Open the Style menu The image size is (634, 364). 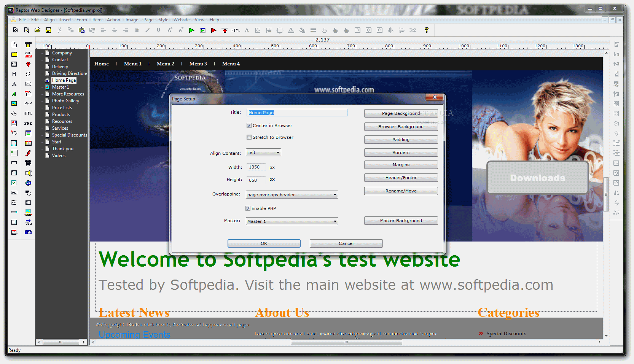click(163, 20)
